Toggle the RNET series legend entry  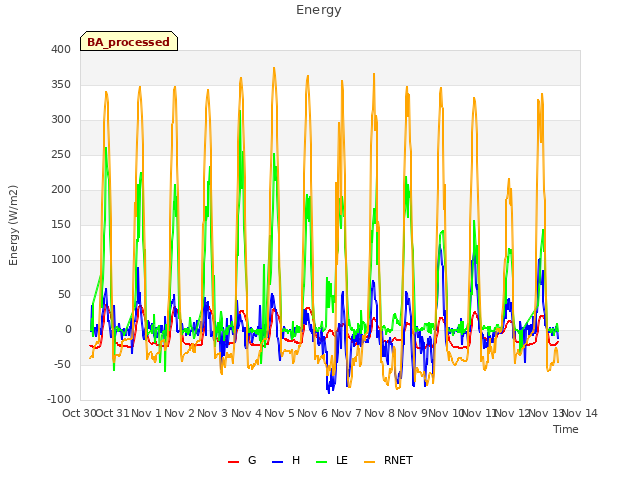point(388,460)
